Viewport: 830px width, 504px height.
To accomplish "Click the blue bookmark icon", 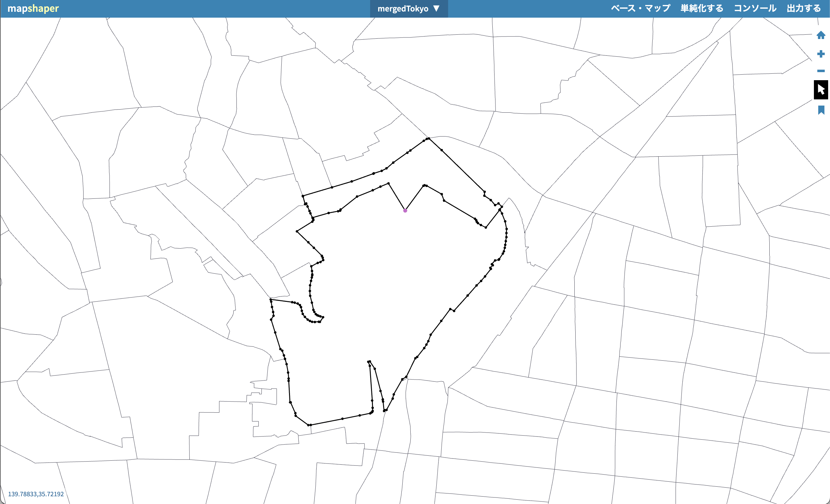I will (x=821, y=110).
